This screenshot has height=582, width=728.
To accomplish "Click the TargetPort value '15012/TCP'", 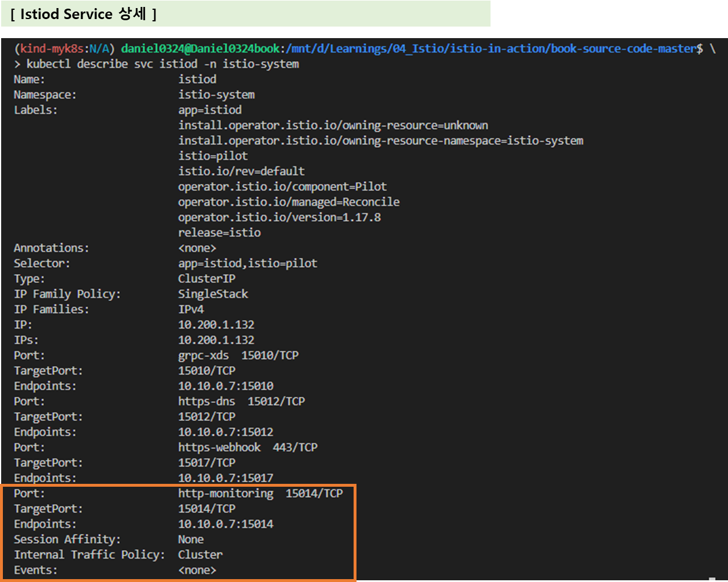I will [206, 416].
